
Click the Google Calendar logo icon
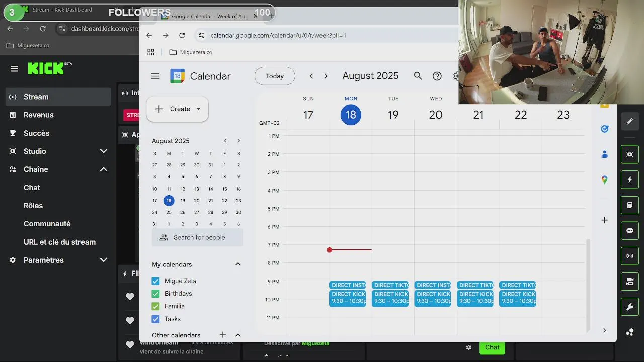(177, 76)
